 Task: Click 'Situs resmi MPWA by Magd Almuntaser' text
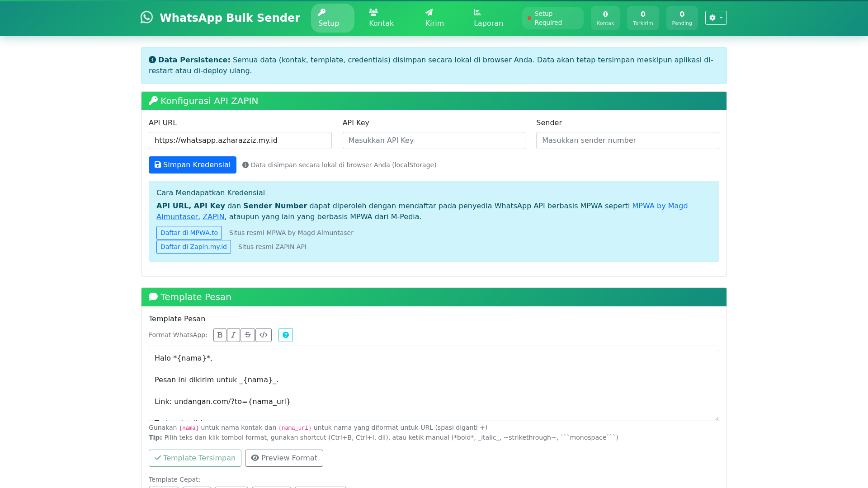click(x=291, y=233)
